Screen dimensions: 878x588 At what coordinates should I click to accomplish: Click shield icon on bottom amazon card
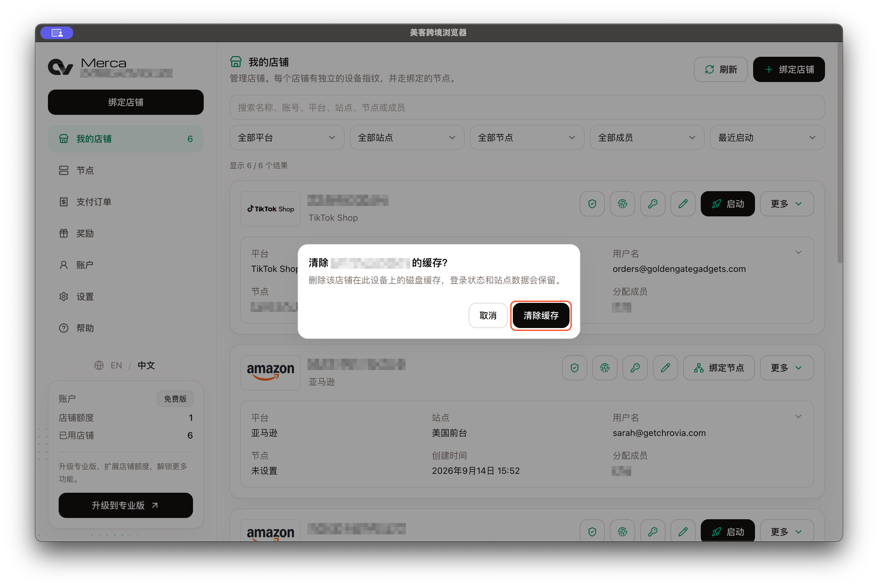tap(592, 531)
